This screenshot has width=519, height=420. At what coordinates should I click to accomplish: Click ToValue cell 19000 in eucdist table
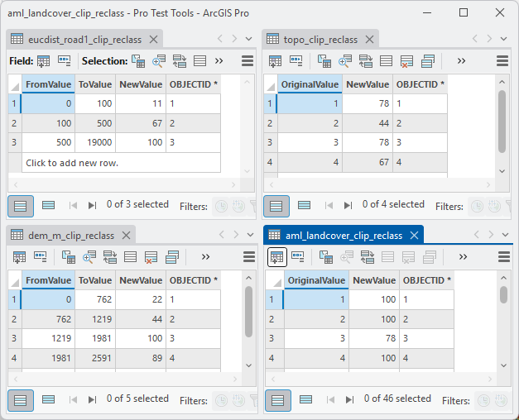(x=95, y=142)
